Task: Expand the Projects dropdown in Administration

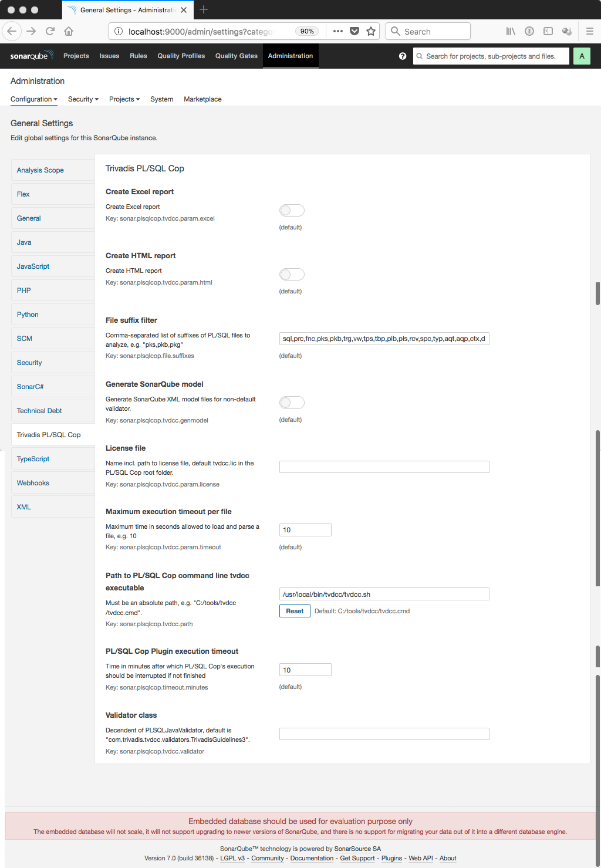Action: [124, 99]
